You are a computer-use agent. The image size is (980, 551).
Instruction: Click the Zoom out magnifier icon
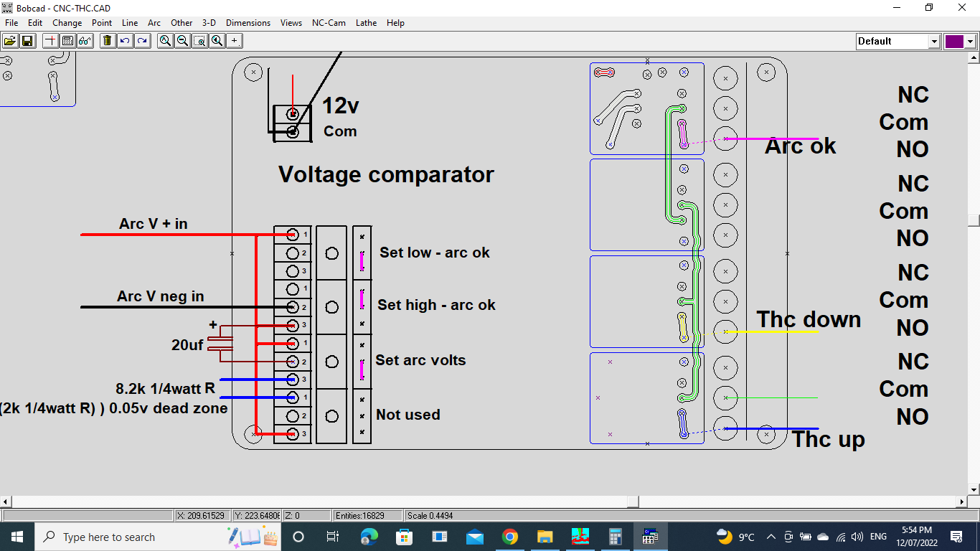tap(182, 41)
